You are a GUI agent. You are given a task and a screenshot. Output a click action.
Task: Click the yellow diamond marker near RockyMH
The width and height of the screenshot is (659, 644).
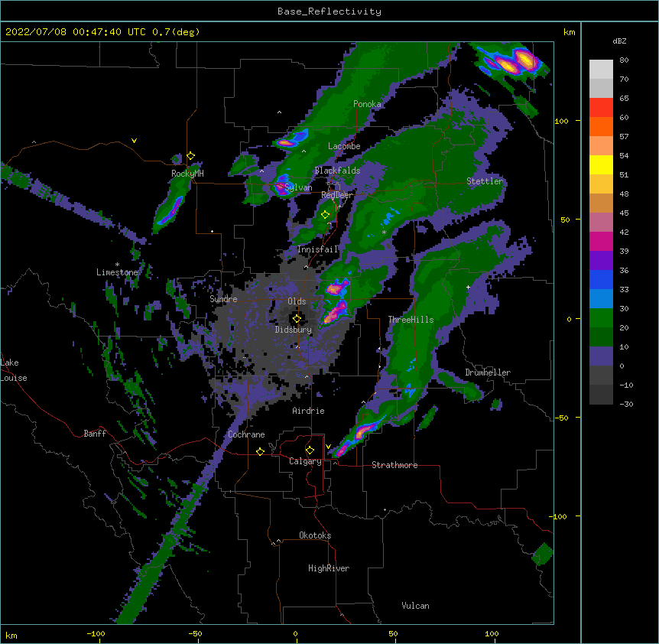[191, 156]
